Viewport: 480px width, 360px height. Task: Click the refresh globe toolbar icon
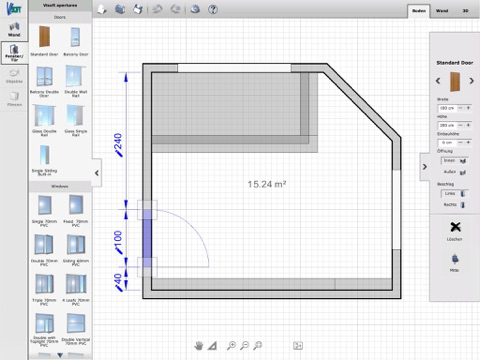click(x=195, y=9)
